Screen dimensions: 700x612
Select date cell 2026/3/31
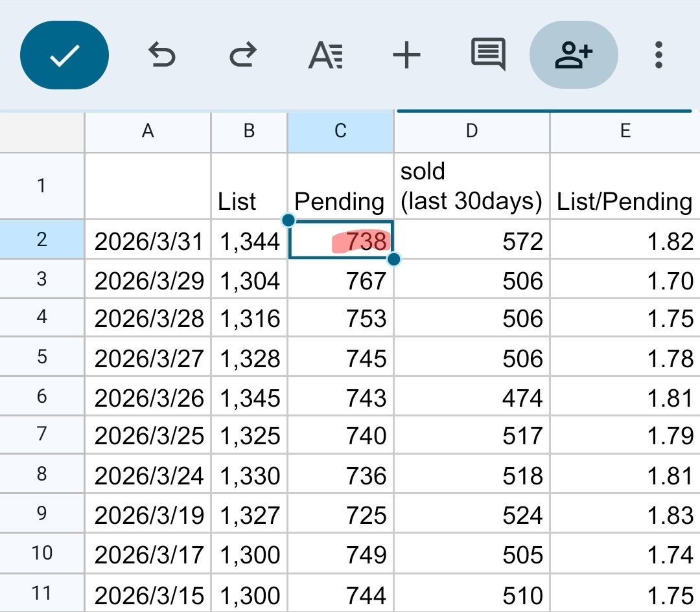[x=148, y=240]
